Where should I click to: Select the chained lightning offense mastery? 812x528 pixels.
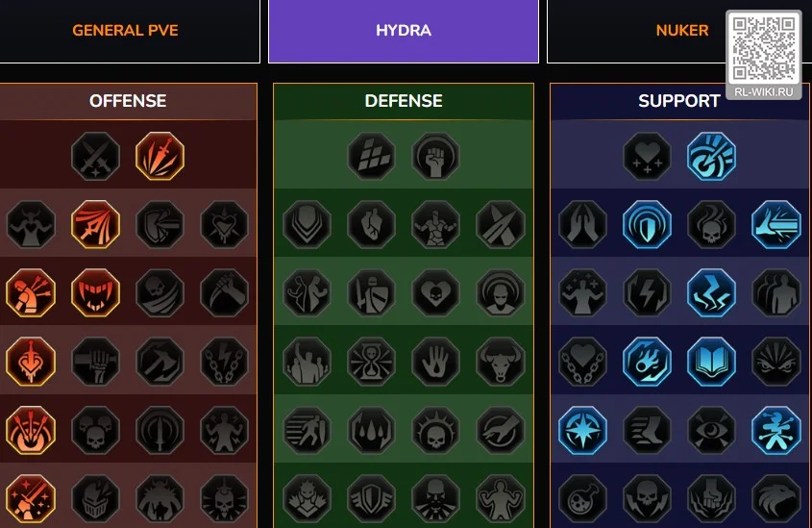(x=224, y=362)
